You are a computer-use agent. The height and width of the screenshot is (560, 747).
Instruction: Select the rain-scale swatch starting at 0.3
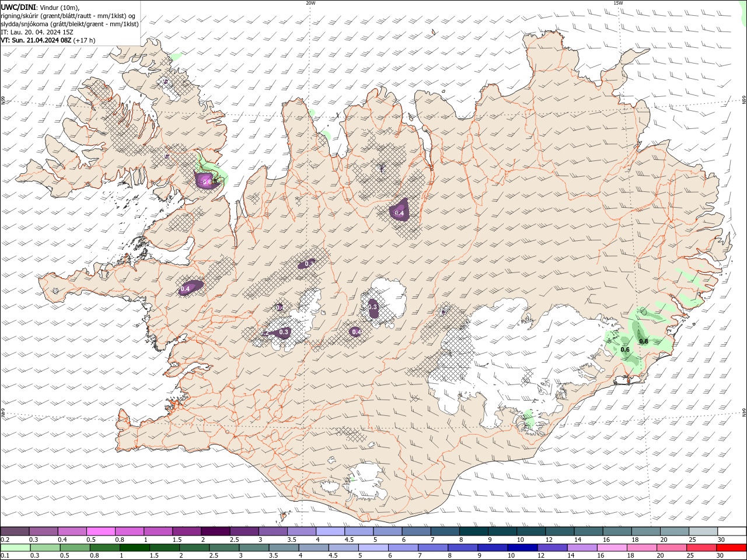[45, 548]
